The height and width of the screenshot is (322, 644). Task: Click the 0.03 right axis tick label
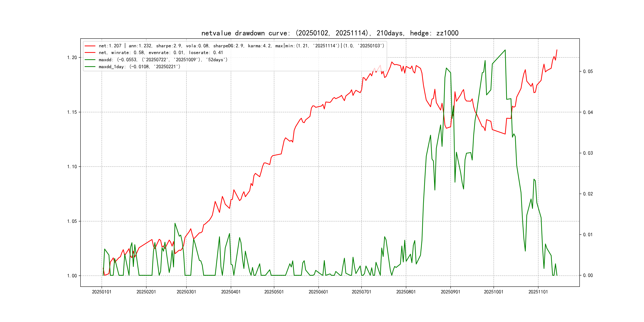[x=588, y=153]
